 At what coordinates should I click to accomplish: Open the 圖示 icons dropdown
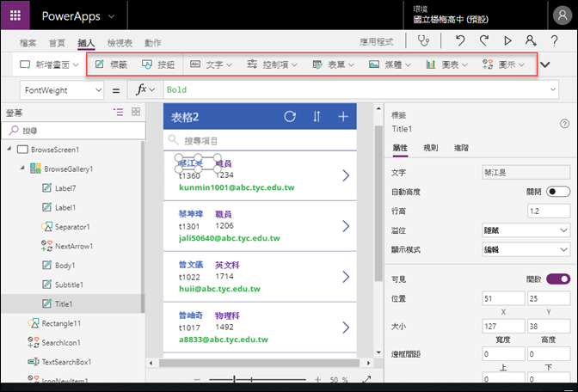(503, 64)
